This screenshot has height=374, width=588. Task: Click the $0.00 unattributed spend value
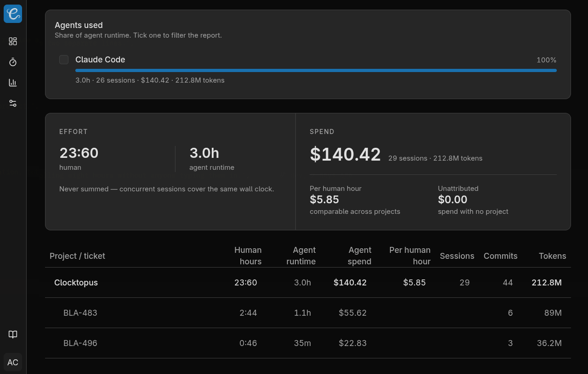[x=452, y=200]
